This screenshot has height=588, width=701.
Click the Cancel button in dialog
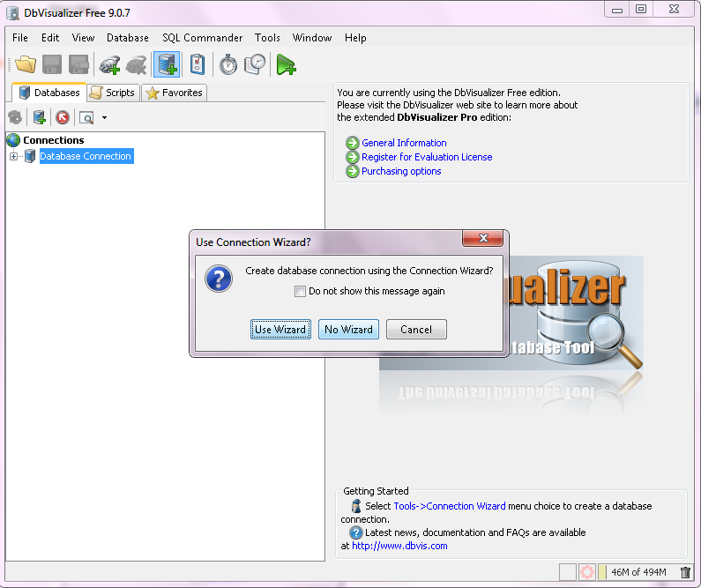coord(416,330)
